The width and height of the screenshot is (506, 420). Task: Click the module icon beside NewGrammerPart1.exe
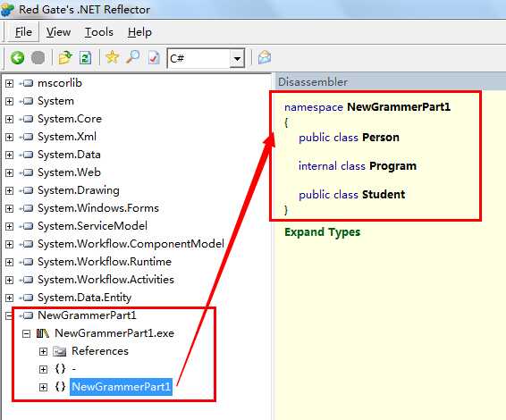click(43, 333)
